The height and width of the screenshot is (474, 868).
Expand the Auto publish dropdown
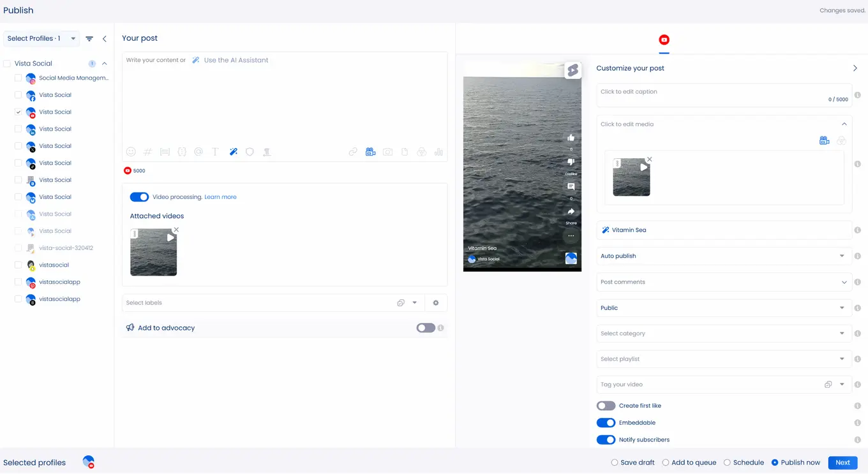tap(724, 256)
